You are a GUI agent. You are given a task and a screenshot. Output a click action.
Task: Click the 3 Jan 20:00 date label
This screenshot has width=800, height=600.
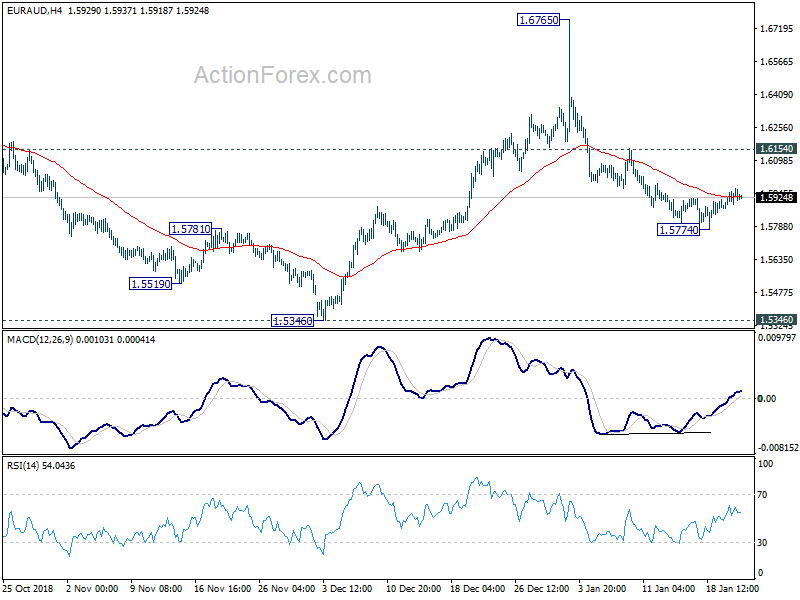pos(603,588)
